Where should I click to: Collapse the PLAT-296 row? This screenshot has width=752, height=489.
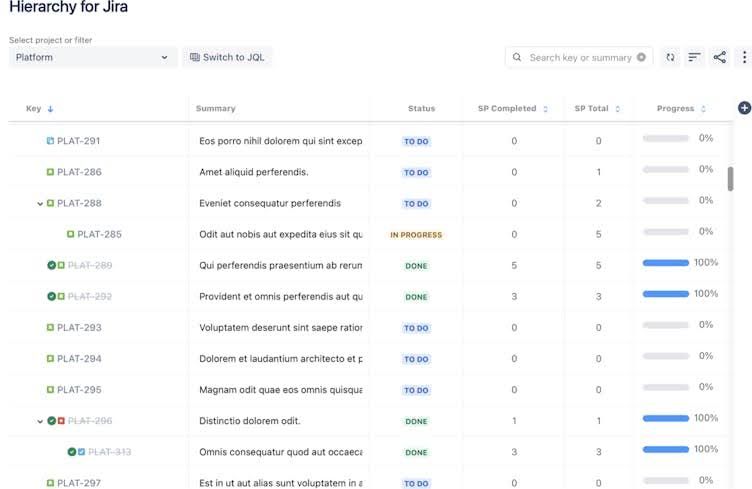[x=40, y=421]
